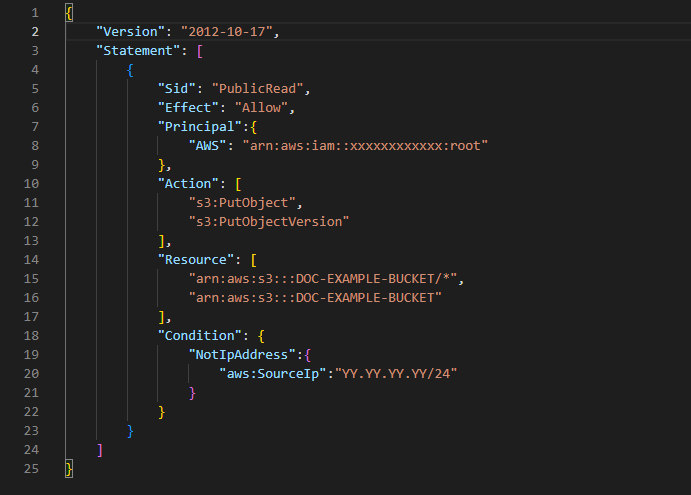Click the "Allow" value

[x=261, y=108]
